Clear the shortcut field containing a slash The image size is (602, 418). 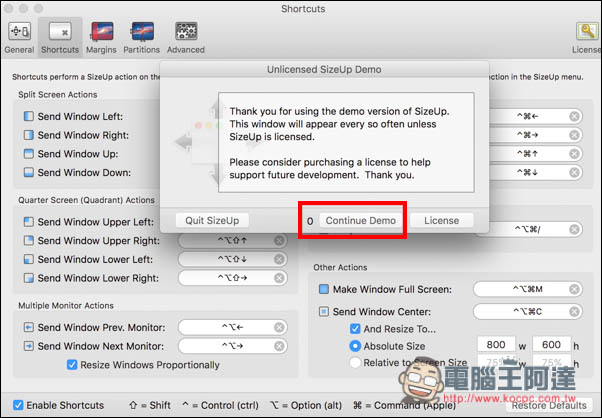pos(574,229)
